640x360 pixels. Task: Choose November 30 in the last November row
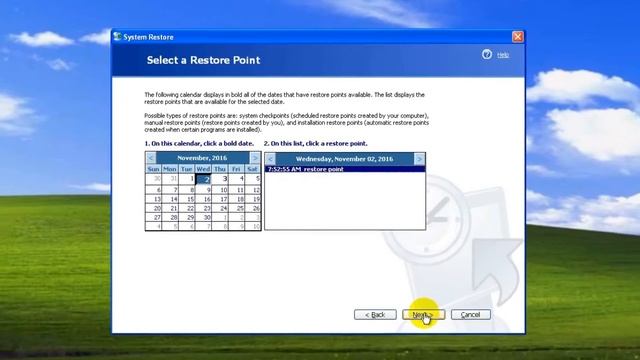tap(203, 218)
